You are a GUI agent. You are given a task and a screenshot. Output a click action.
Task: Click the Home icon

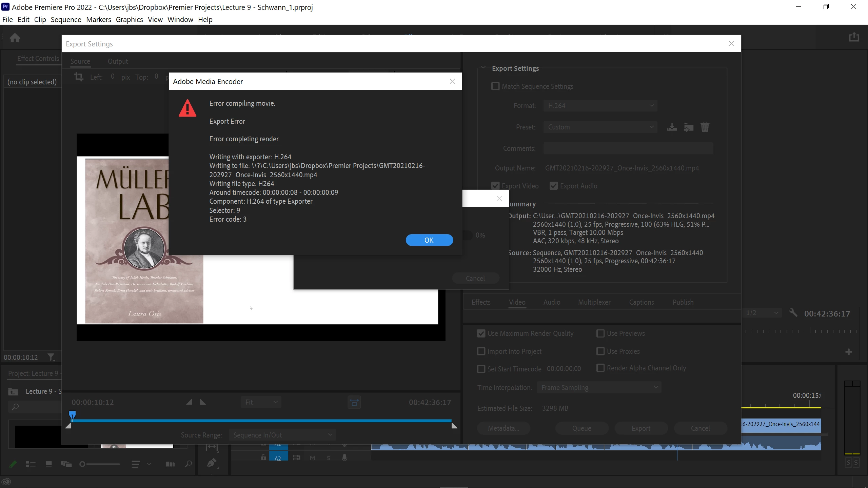15,38
